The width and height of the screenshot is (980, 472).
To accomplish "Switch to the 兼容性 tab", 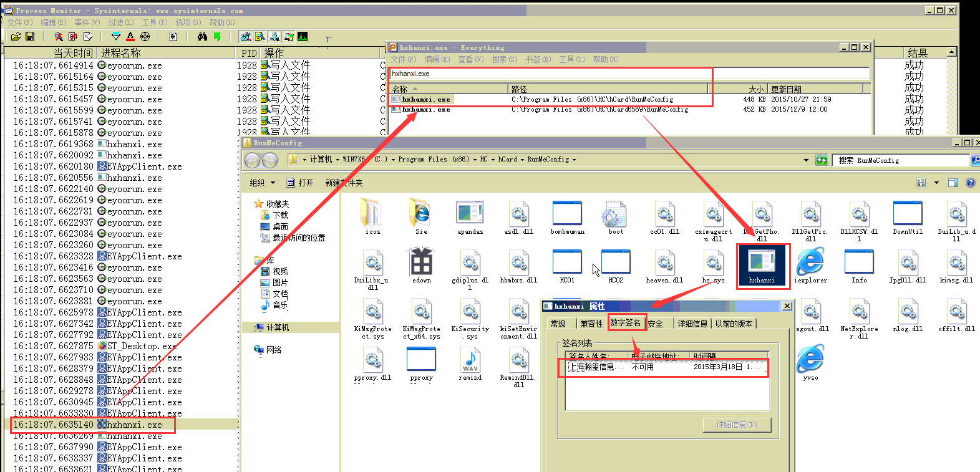I will (x=591, y=324).
